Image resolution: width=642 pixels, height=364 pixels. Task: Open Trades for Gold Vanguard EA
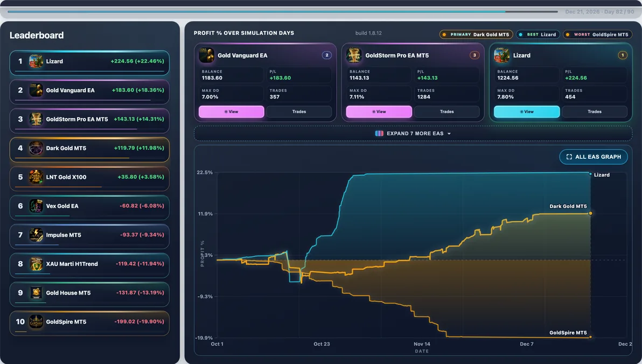pyautogui.click(x=299, y=112)
